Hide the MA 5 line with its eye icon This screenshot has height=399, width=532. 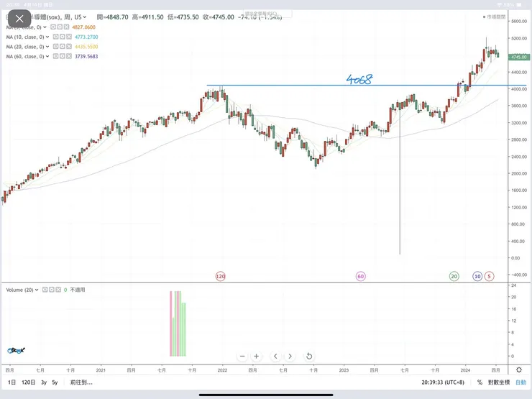click(53, 27)
